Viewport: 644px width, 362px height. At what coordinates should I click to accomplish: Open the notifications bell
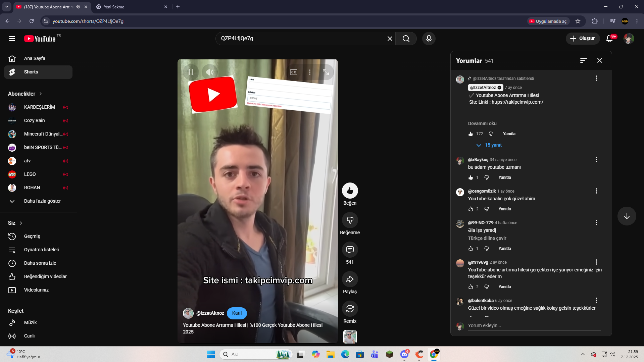pos(609,39)
